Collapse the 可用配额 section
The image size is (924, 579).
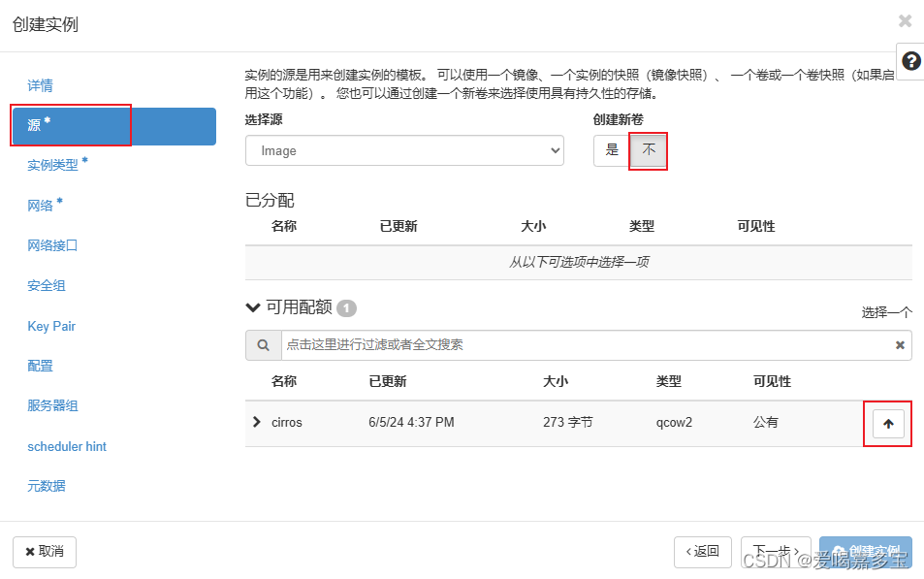253,307
